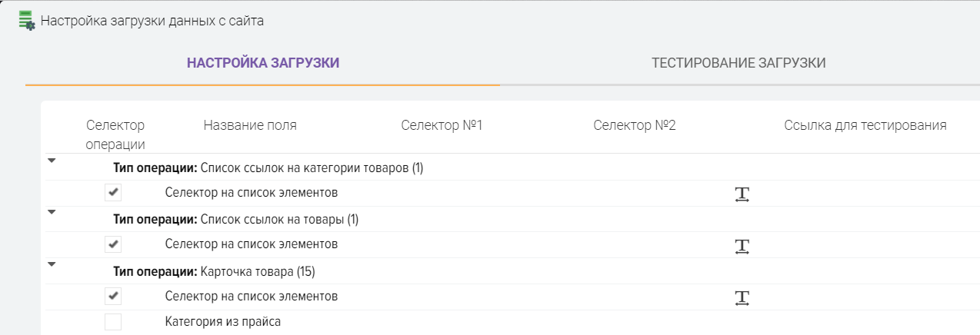The height and width of the screenshot is (335, 980).
Task: Uncheck the selector checkbox under category links list
Action: [113, 193]
